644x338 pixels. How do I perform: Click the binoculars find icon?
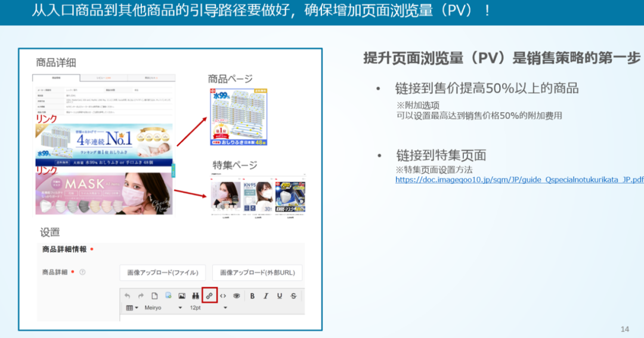[196, 296]
